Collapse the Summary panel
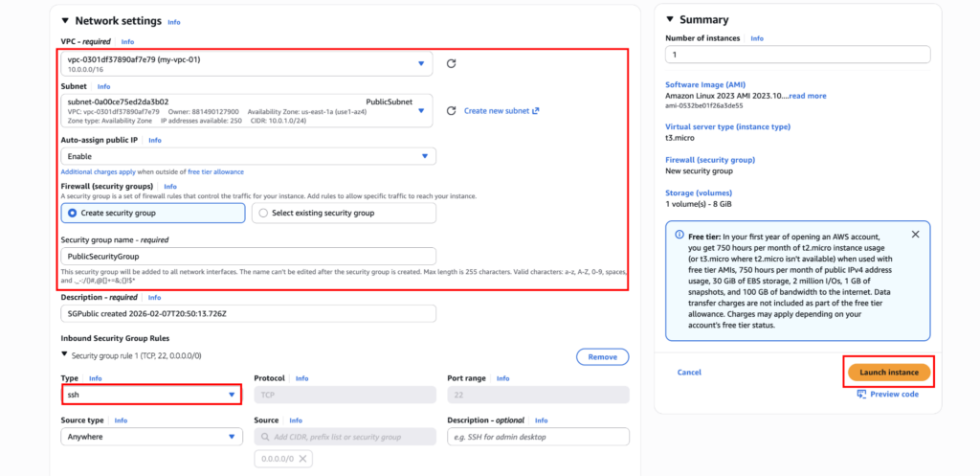This screenshot has width=980, height=476. pyautogui.click(x=669, y=19)
